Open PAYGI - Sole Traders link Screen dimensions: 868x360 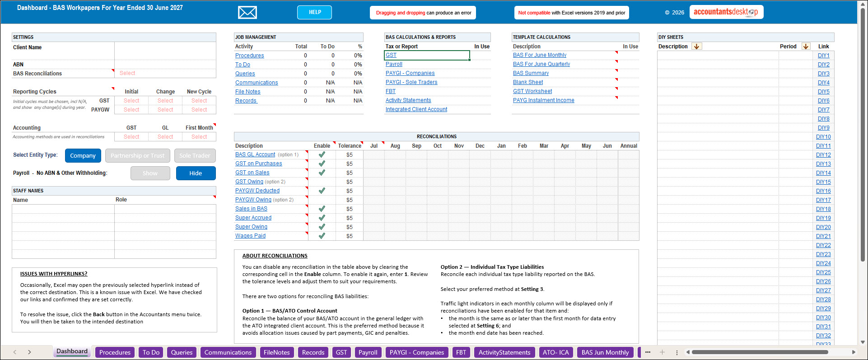tap(411, 82)
